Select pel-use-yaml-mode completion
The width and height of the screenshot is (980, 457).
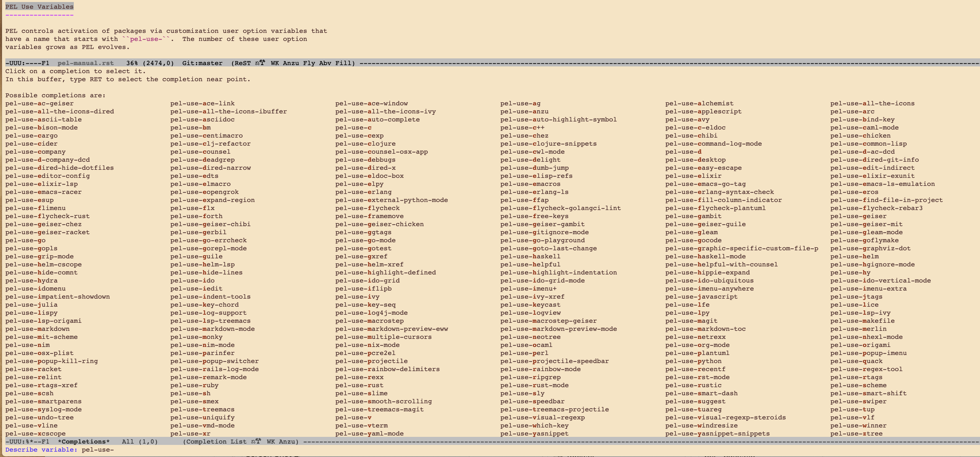[x=369, y=434]
